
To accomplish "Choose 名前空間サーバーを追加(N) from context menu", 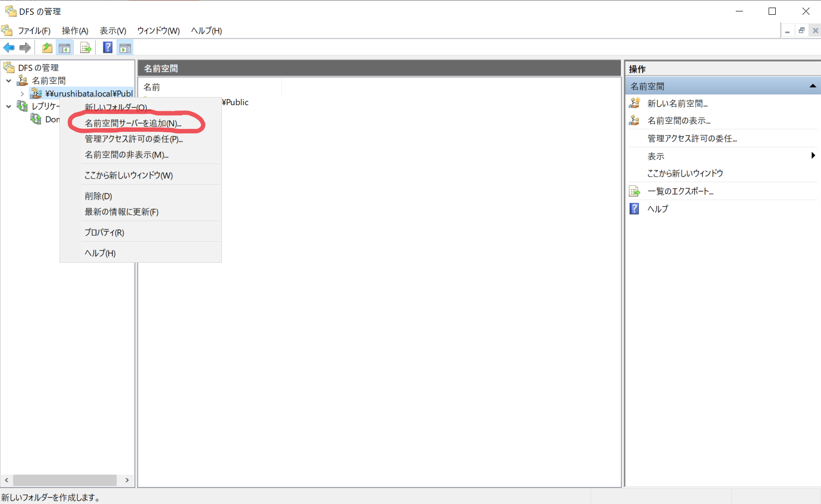I will click(140, 123).
